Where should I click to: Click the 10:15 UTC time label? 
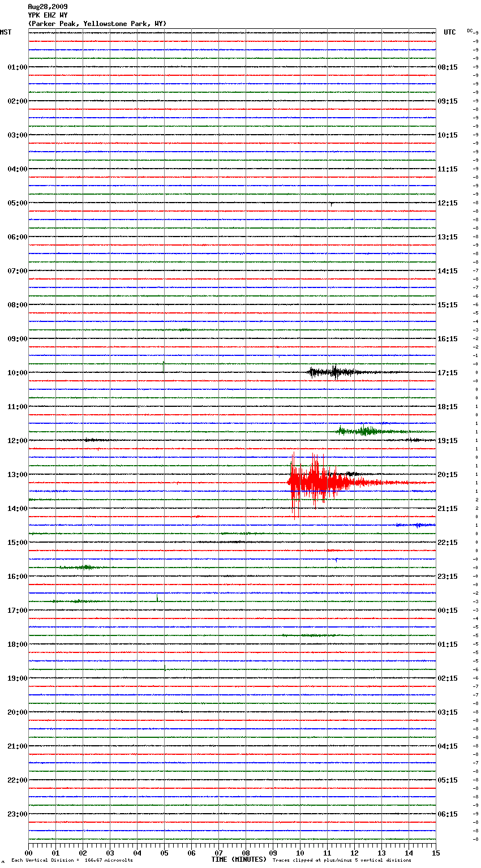(x=448, y=135)
